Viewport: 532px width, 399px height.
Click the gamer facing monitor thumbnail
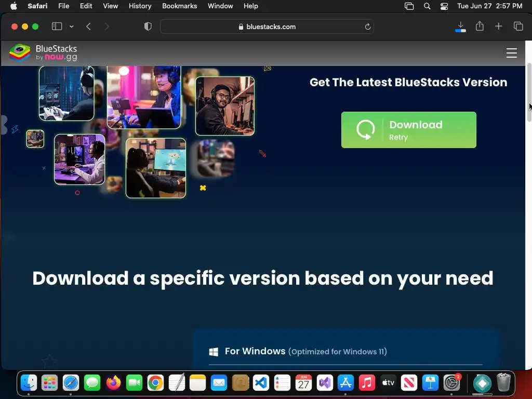(x=156, y=168)
